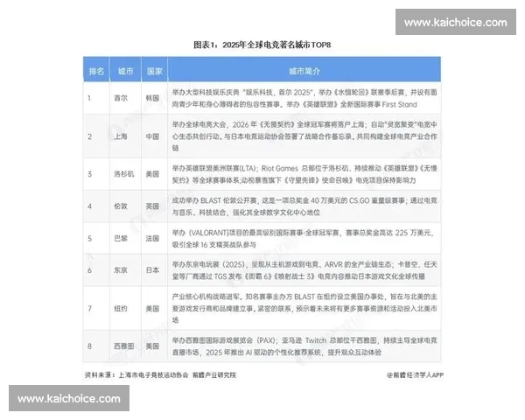Screen dimensions: 525x420
Task: Select the 排名 column header
Action: coord(96,71)
